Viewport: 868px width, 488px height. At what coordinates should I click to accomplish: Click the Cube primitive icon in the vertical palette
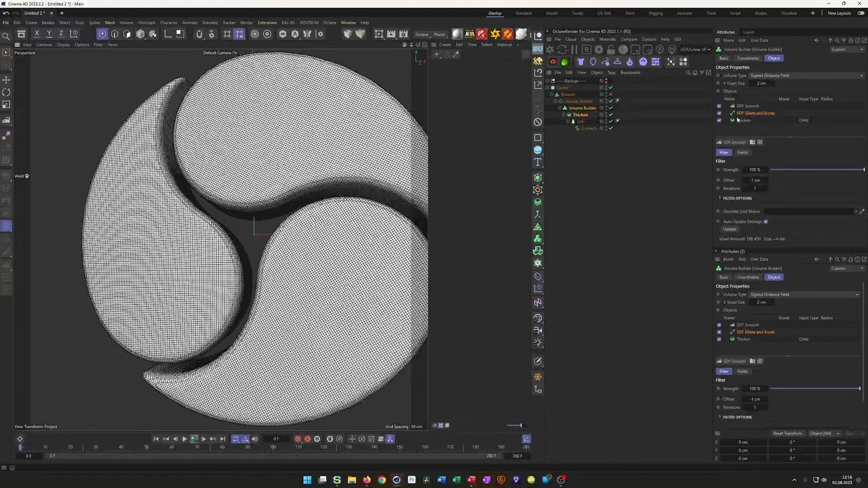[x=538, y=138]
